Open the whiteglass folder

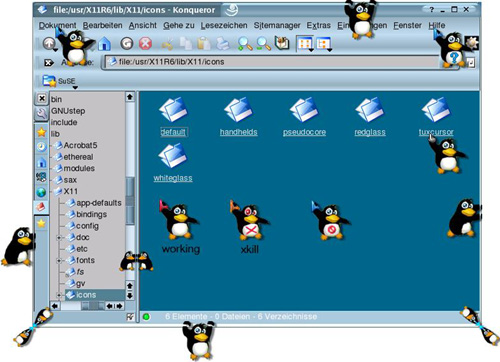(x=173, y=163)
